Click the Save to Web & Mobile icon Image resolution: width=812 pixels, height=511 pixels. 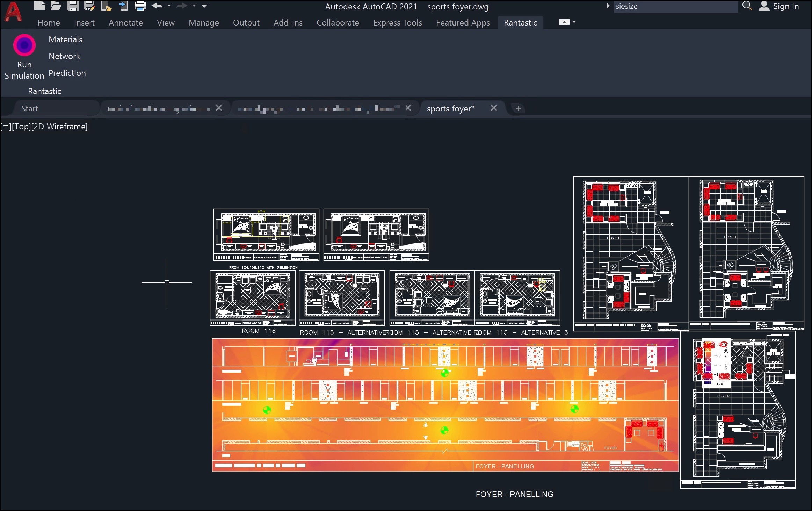coord(123,6)
